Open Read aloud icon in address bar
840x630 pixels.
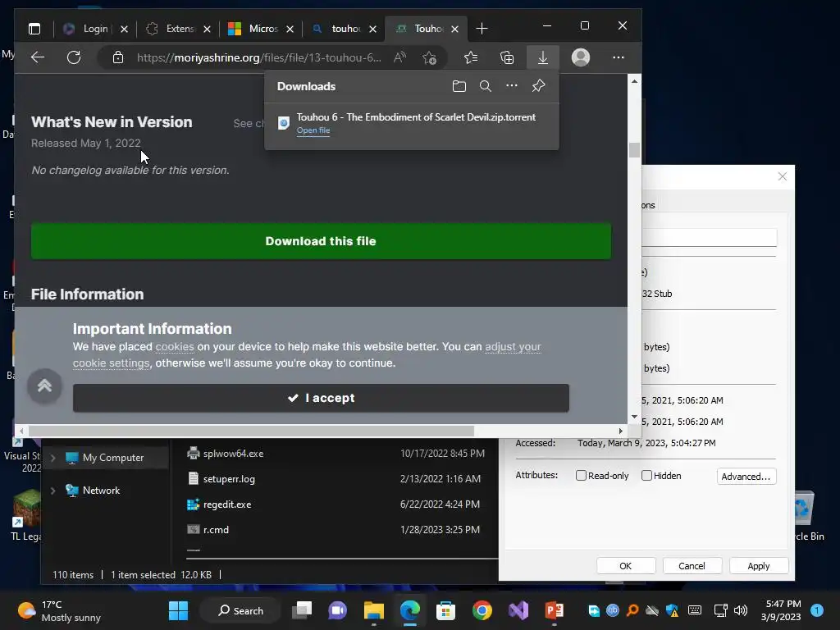tap(399, 57)
